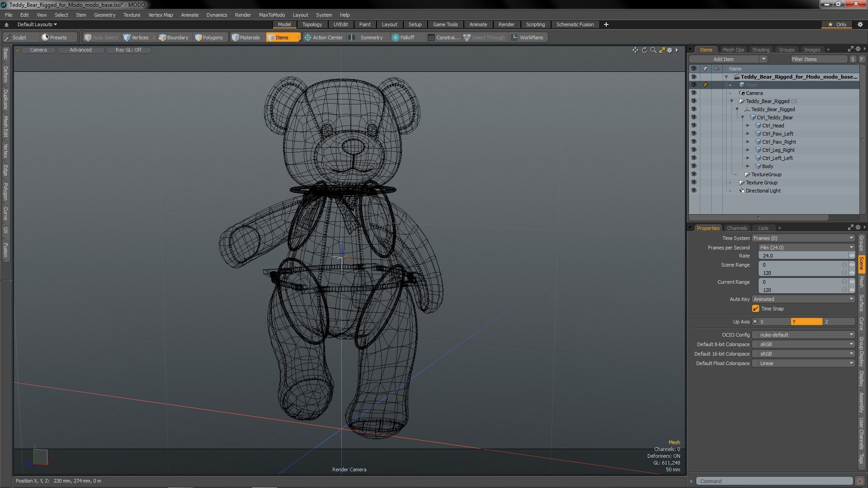The width and height of the screenshot is (868, 488).
Task: Toggle visibility of Ctrl_Paw_Left
Action: point(693,134)
